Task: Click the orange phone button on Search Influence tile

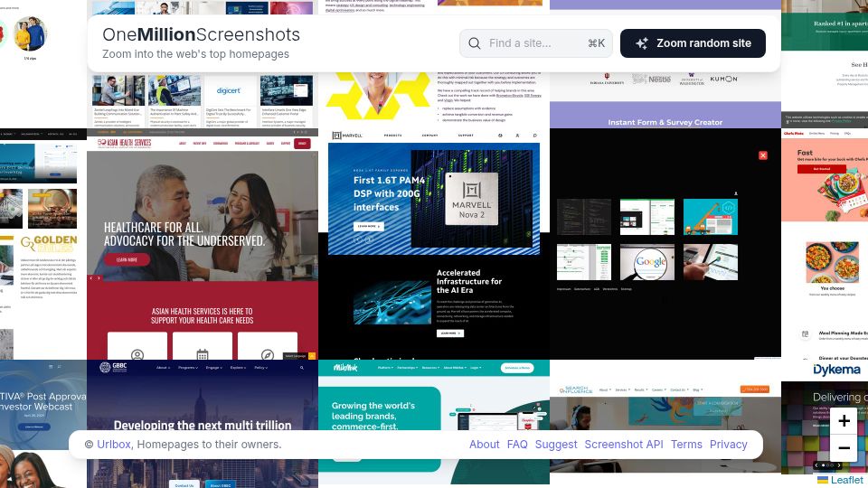Action: click(x=755, y=389)
